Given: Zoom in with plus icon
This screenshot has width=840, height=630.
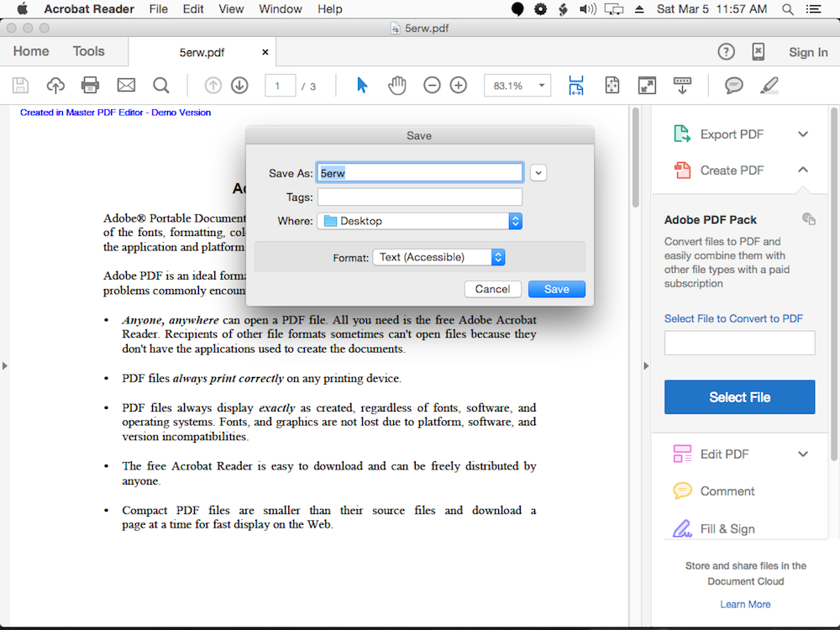Looking at the screenshot, I should (459, 85).
